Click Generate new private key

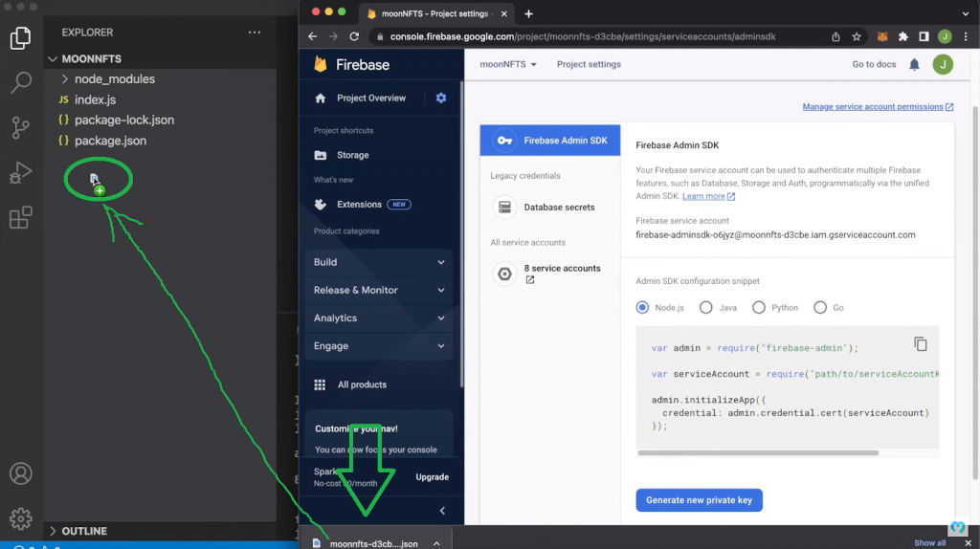700,500
